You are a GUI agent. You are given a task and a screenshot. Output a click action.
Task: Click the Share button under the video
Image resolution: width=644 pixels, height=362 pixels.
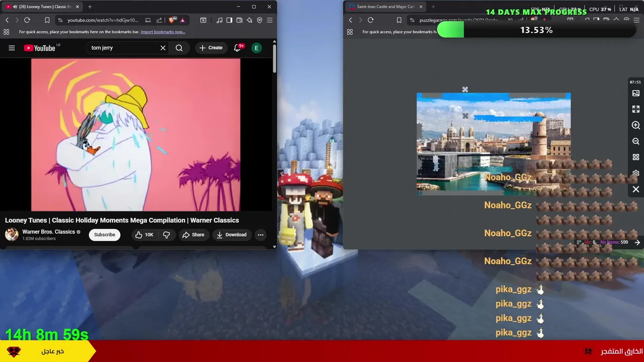pyautogui.click(x=193, y=235)
